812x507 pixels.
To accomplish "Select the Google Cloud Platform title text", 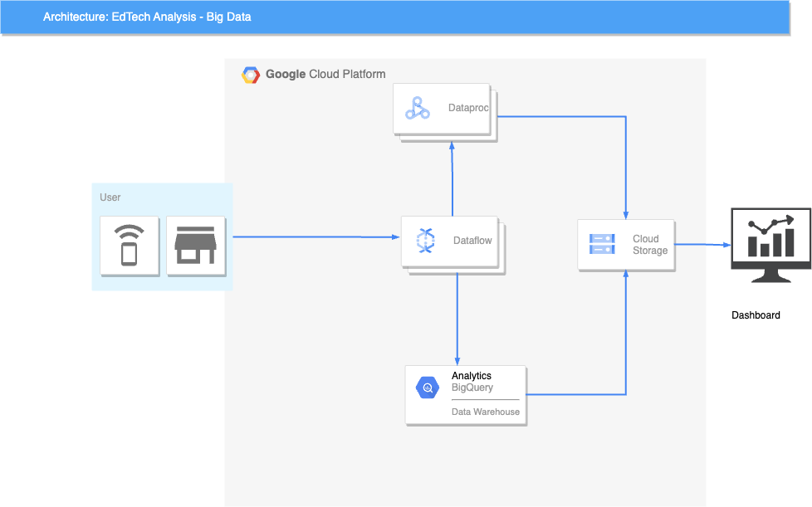I will 325,74.
